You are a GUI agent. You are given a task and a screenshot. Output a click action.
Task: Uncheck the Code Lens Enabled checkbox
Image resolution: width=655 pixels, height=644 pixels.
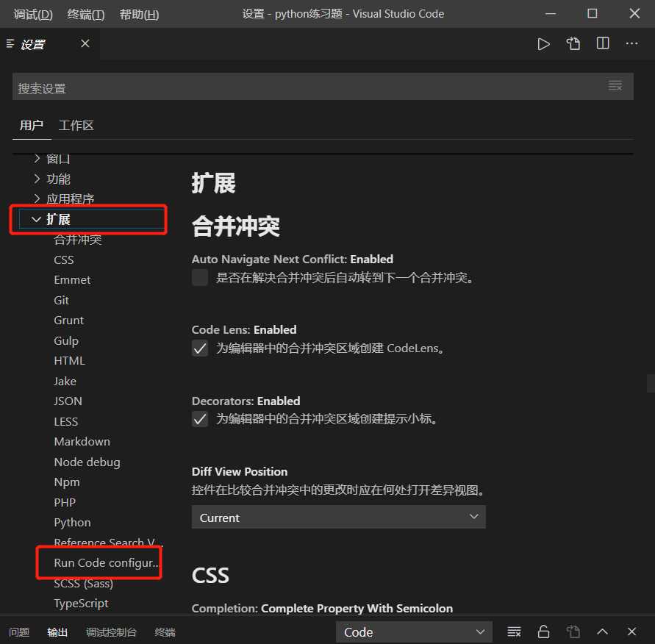(200, 348)
